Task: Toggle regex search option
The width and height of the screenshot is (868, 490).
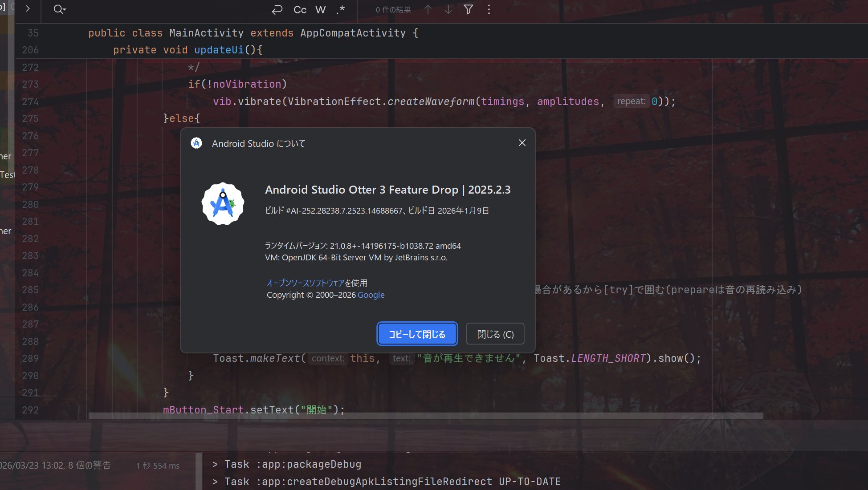Action: coord(341,10)
